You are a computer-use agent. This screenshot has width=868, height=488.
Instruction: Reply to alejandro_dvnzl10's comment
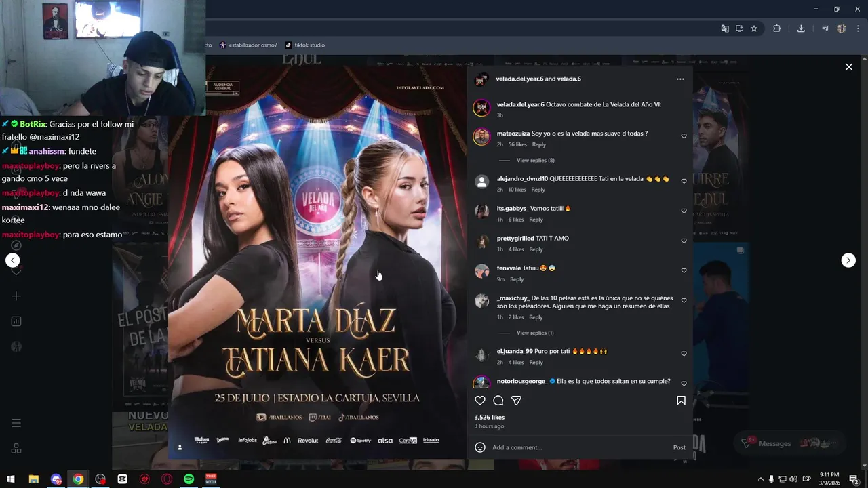538,190
